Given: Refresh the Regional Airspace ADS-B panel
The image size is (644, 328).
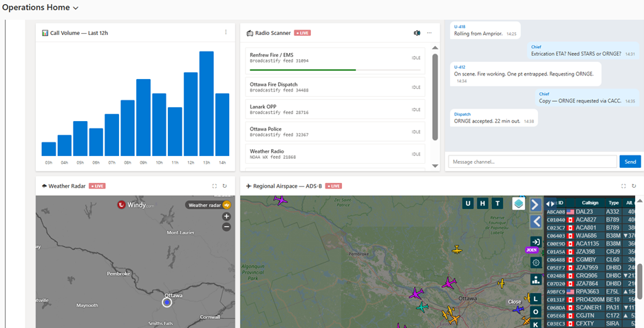Looking at the screenshot, I should (634, 186).
